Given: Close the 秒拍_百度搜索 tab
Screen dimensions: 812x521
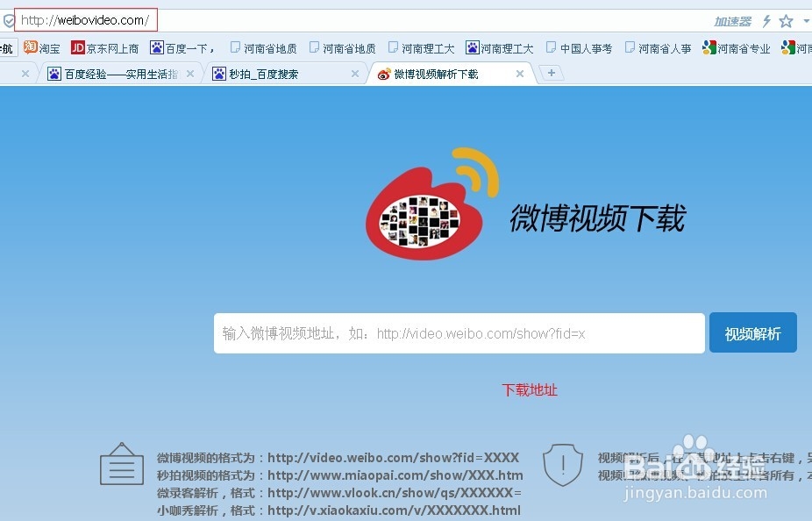Looking at the screenshot, I should pyautogui.click(x=355, y=74).
